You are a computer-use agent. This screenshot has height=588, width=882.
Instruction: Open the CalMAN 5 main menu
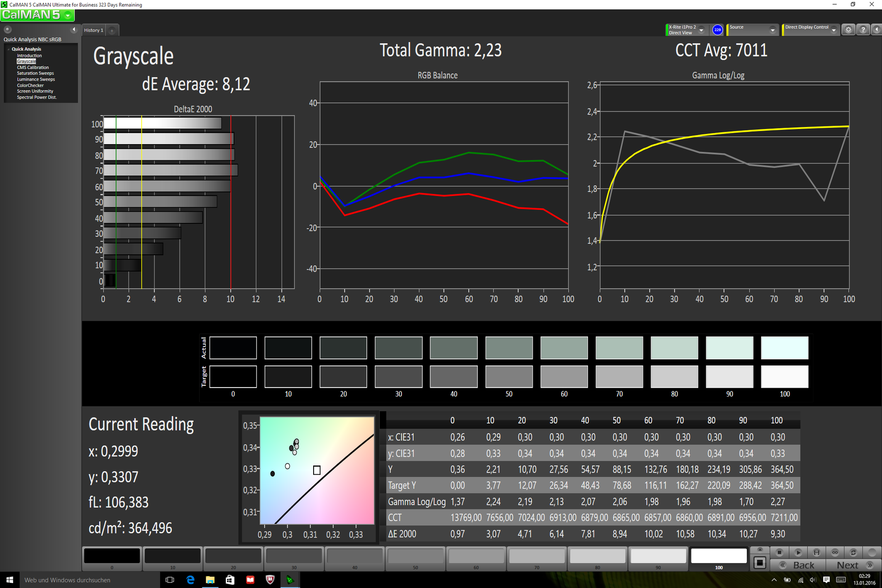tap(37, 15)
